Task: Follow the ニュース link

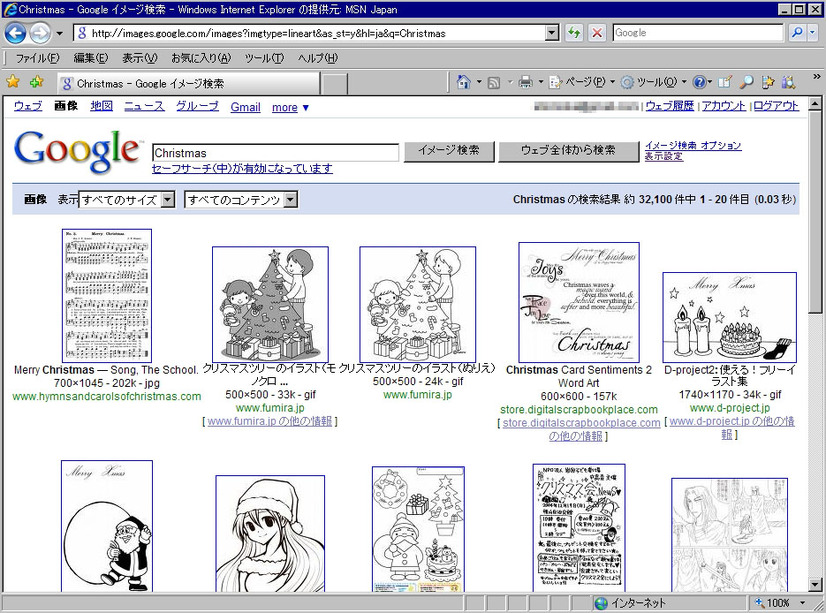Action: [x=144, y=106]
